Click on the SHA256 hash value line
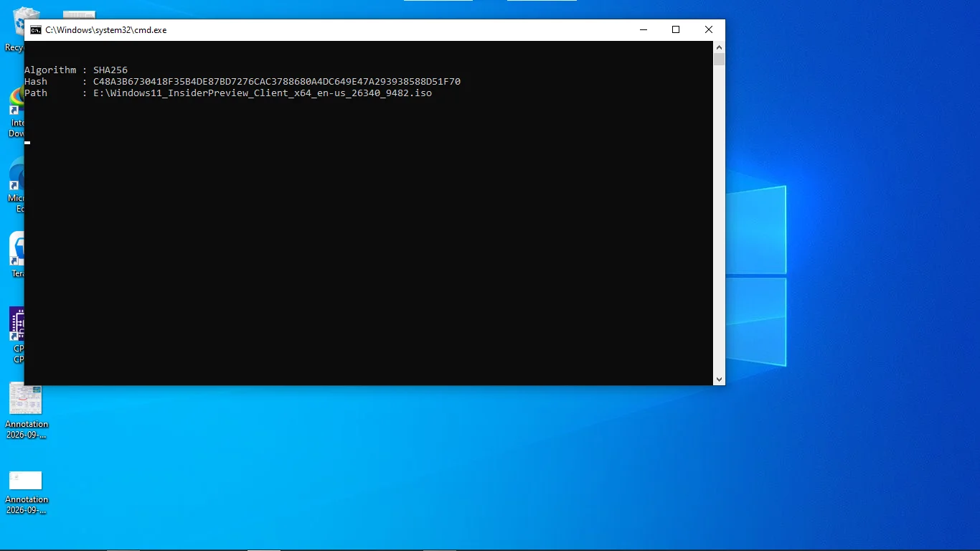 coord(242,81)
